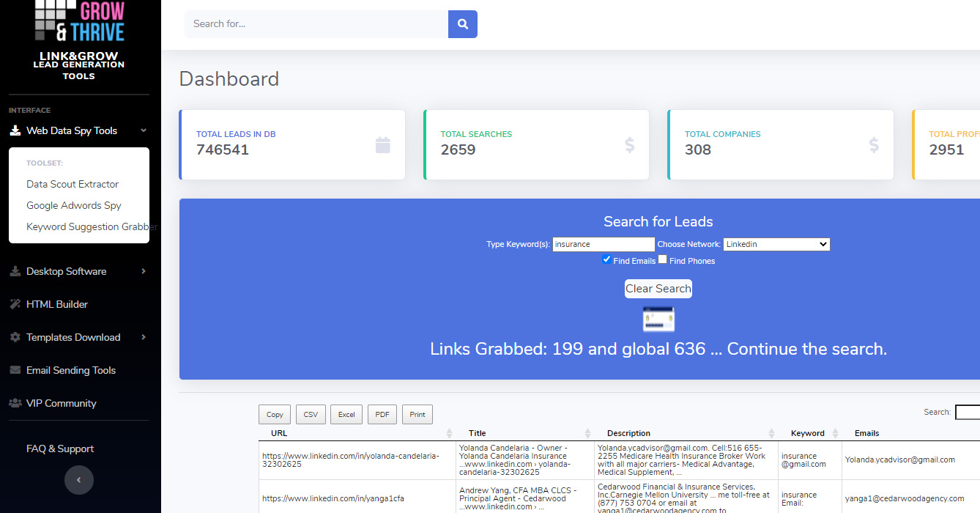Export table using the CSV button
The width and height of the screenshot is (980, 513).
[x=311, y=415]
